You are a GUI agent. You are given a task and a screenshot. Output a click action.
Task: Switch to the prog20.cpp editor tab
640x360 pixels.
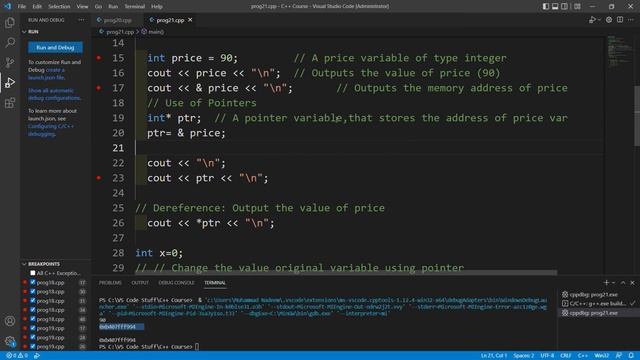click(117, 20)
